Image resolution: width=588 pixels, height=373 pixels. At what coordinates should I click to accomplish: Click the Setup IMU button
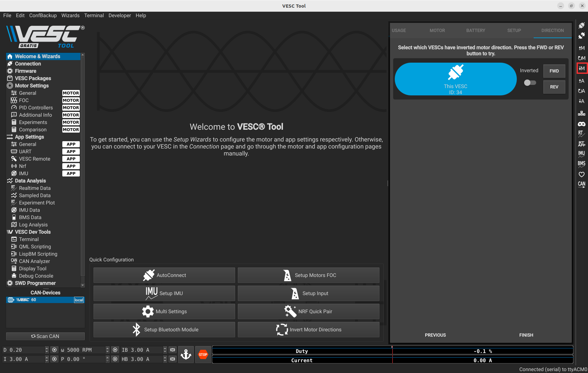(164, 293)
